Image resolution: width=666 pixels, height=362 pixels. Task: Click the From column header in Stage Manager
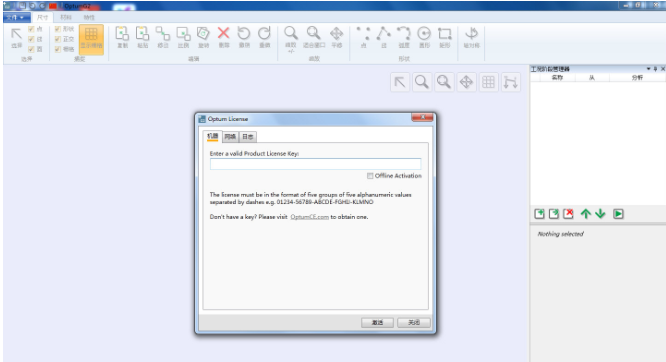[592, 78]
